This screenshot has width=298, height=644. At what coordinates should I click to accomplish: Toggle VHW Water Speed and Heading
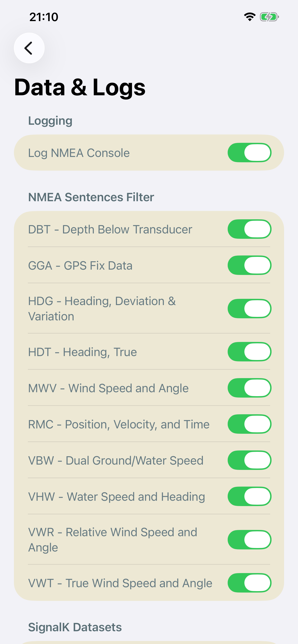249,497
